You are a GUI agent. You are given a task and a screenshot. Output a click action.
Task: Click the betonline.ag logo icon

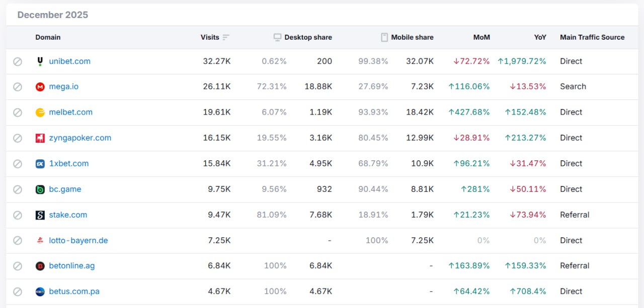click(40, 266)
